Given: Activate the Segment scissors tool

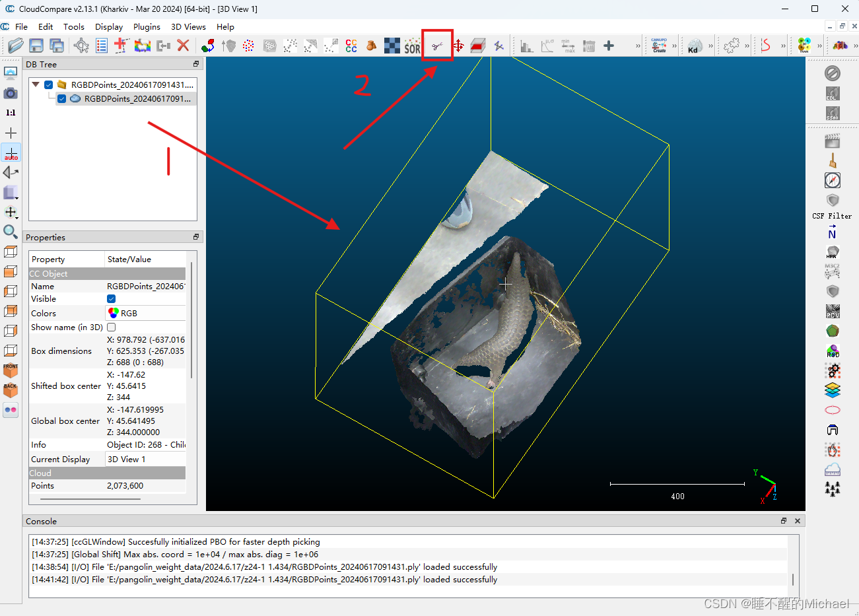Looking at the screenshot, I should 437,46.
